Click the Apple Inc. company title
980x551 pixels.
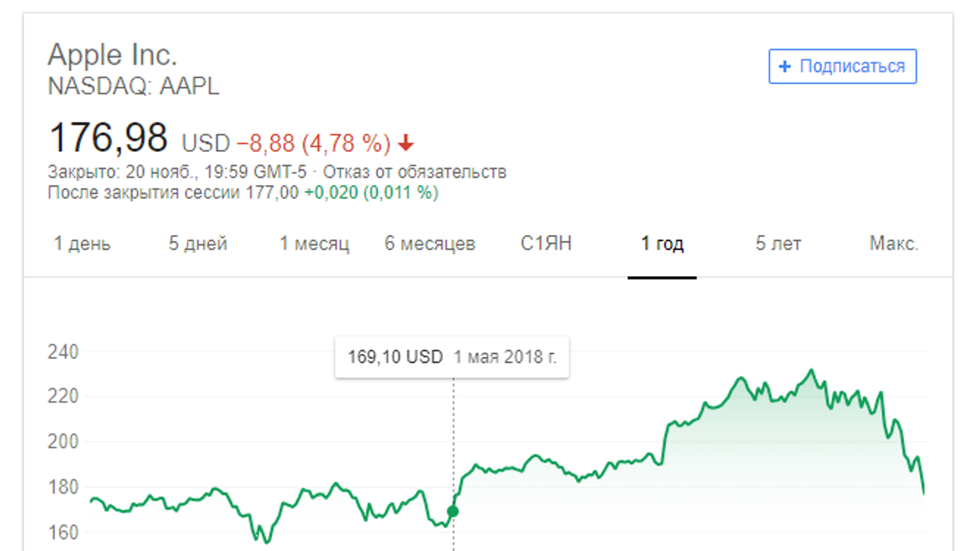[113, 55]
